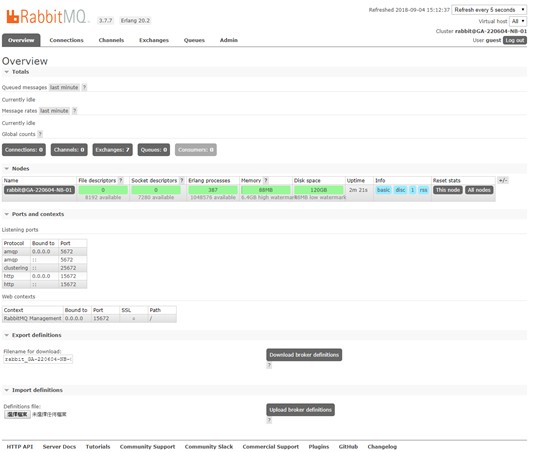Image resolution: width=534 pixels, height=452 pixels.
Task: Switch to the Connections tab
Action: (x=66, y=40)
